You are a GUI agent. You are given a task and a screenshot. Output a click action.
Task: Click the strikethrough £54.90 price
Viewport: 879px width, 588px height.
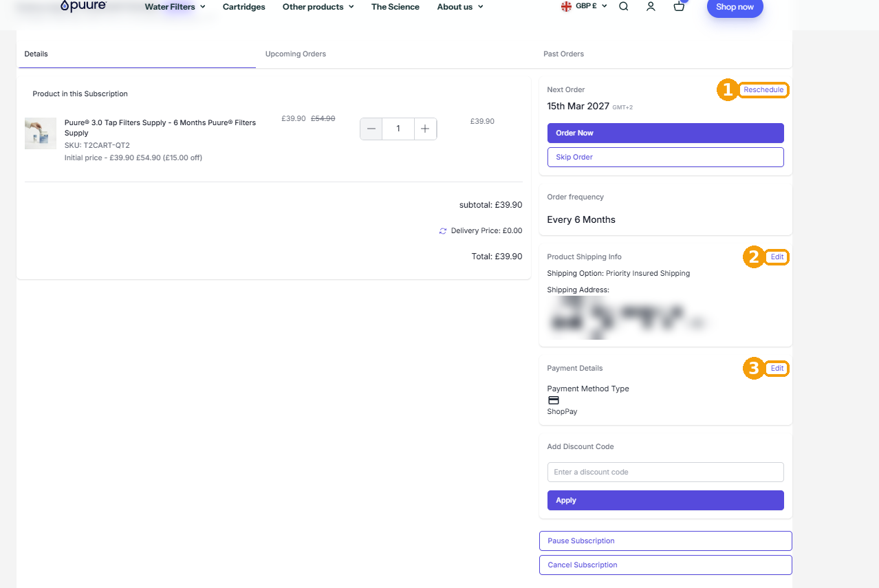pyautogui.click(x=323, y=119)
